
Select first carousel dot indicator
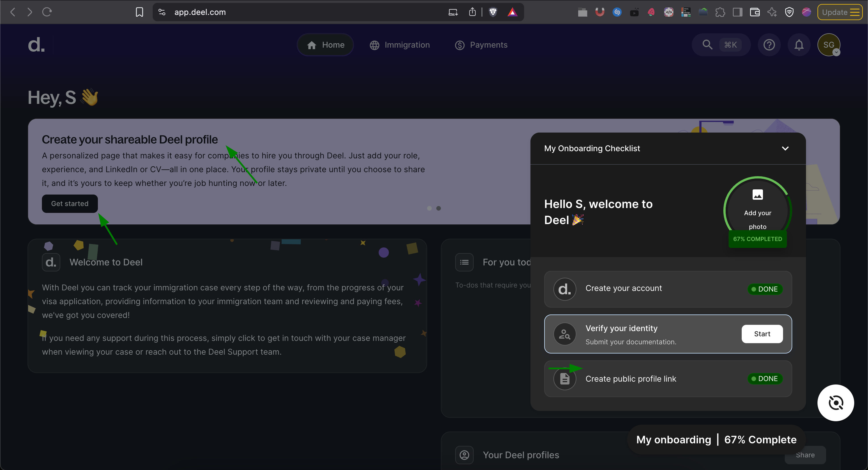coord(429,208)
